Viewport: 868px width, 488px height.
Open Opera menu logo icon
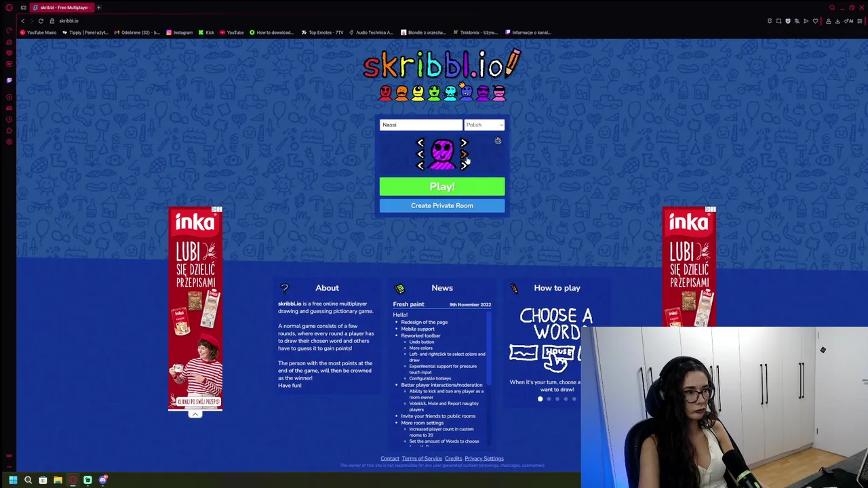(x=9, y=7)
